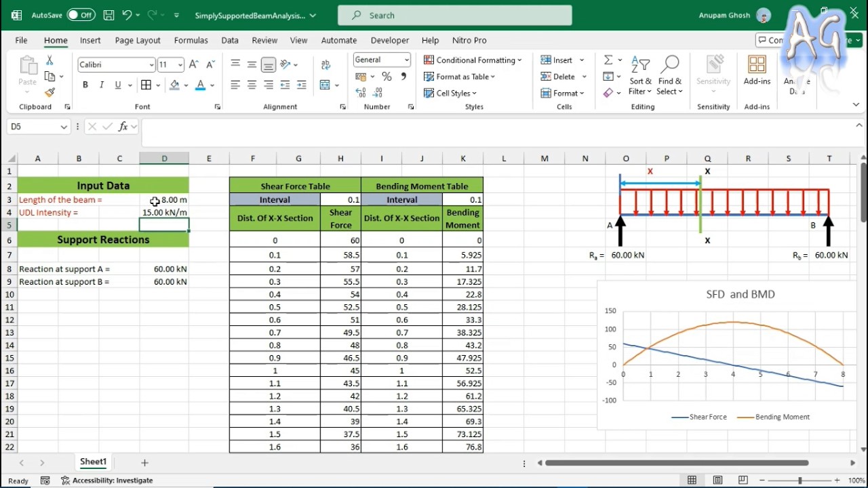Click the horizontal scrollbar thumb
The image size is (868, 488).
677,463
